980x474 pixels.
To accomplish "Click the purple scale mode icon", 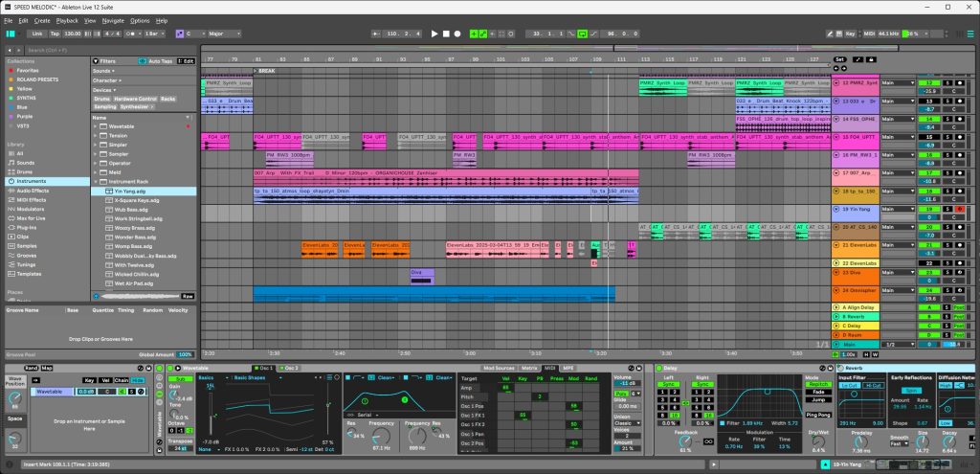I will (178, 34).
